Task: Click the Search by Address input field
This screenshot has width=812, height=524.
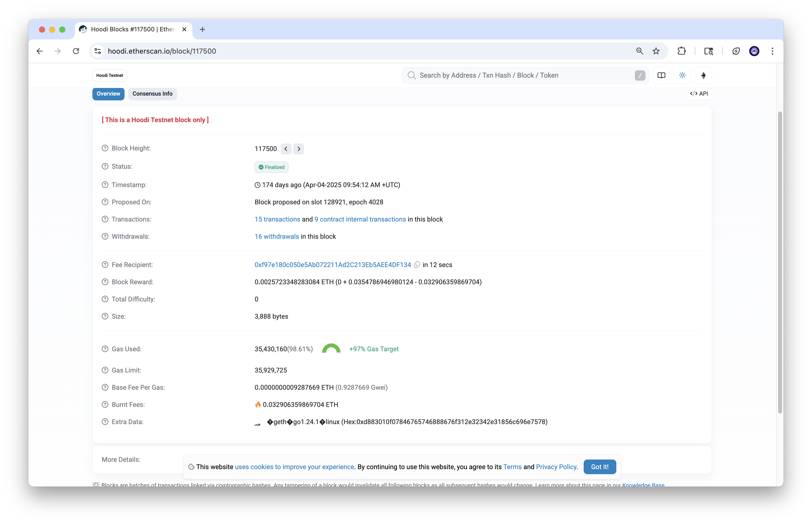Action: click(x=511, y=75)
